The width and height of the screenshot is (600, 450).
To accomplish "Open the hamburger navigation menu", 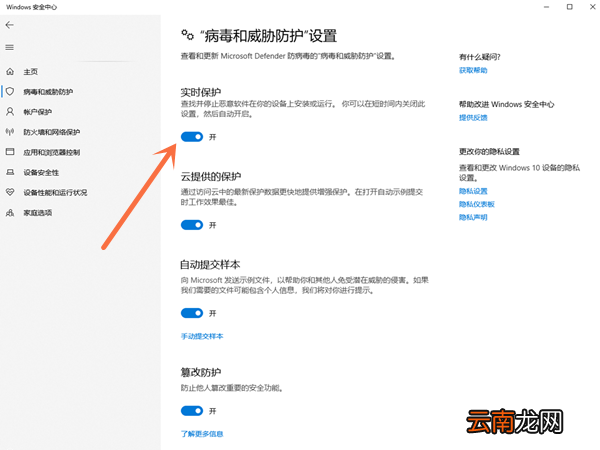I will [x=10, y=47].
